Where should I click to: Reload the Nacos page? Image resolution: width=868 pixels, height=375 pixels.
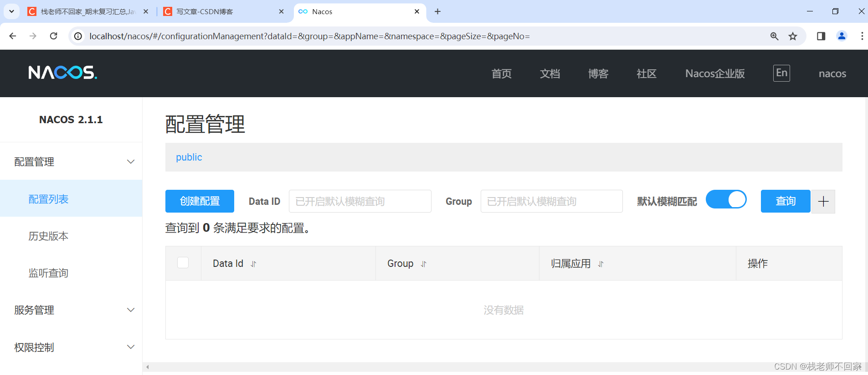pyautogui.click(x=53, y=36)
